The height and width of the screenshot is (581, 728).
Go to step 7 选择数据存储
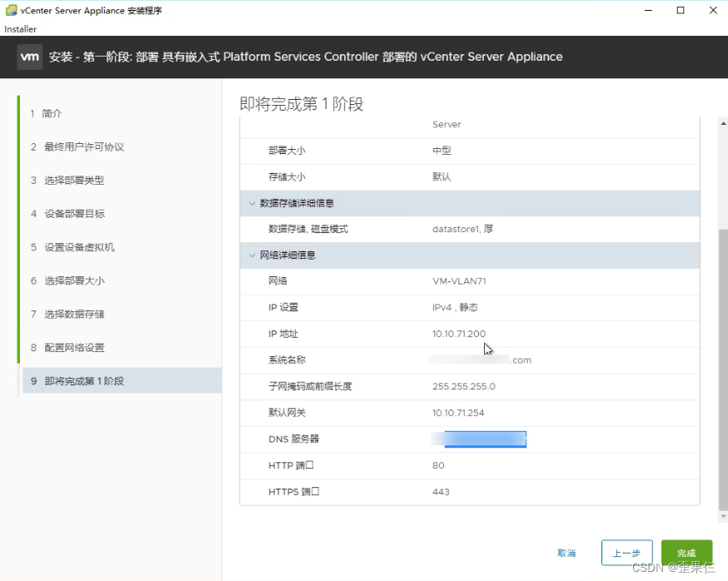pos(67,314)
